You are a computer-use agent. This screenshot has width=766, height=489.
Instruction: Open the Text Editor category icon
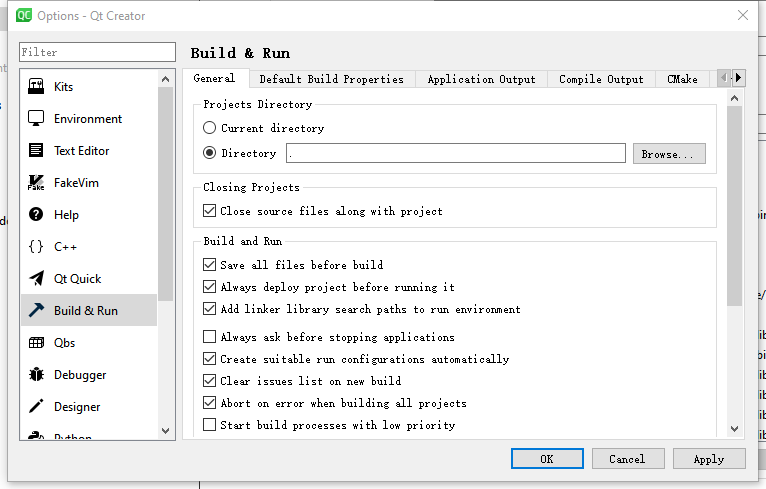click(36, 151)
